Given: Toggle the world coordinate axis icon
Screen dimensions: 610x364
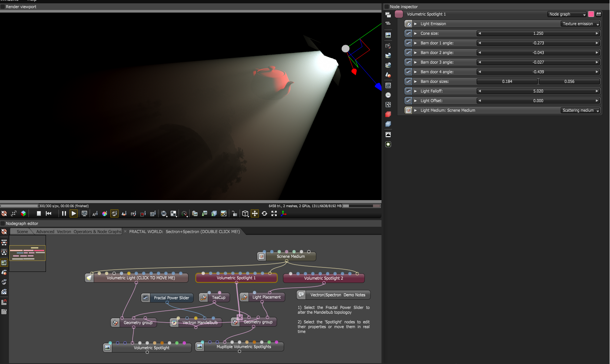Looking at the screenshot, I should tap(284, 213).
